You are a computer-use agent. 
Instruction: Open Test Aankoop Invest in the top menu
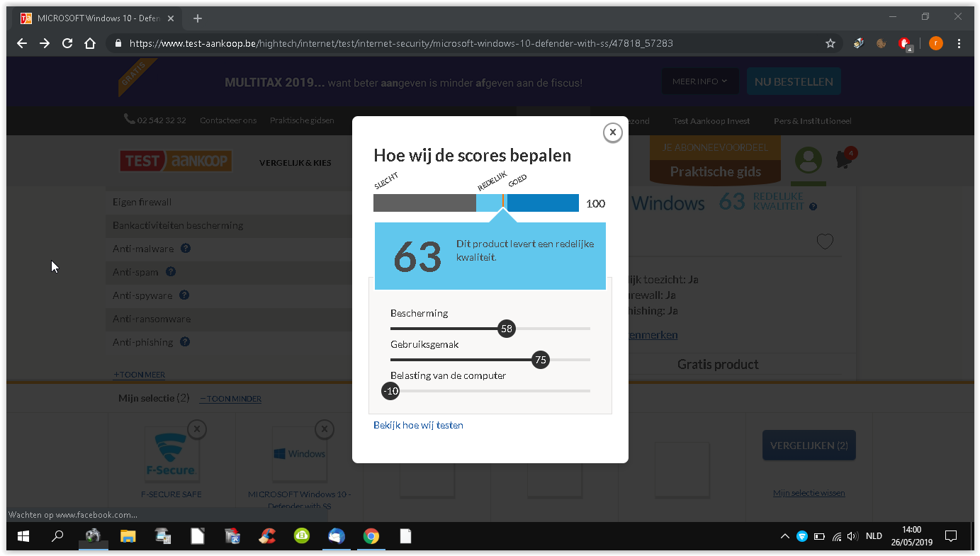711,120
